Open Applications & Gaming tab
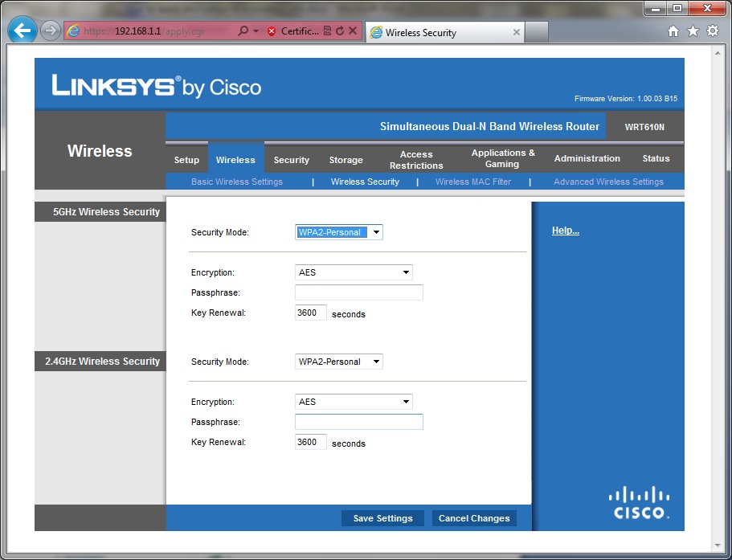Screen dimensions: 732x560 click(503, 158)
